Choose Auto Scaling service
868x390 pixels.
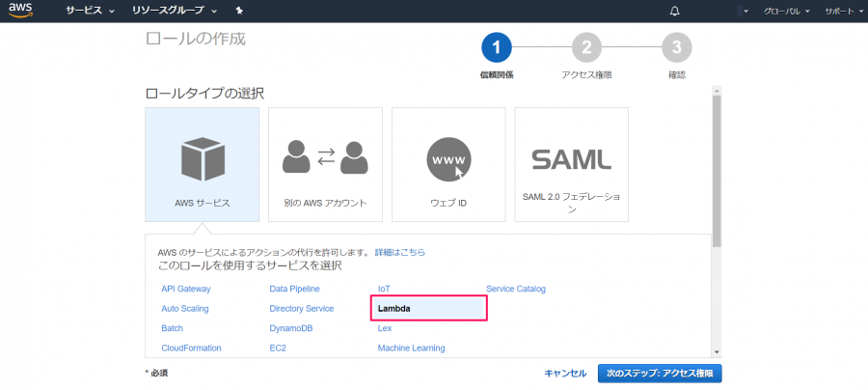[185, 309]
